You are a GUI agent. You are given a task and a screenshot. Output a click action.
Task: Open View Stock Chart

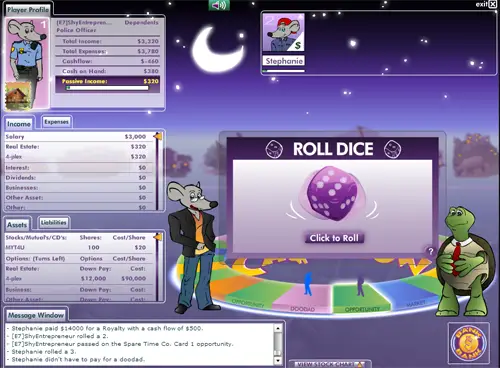point(330,364)
